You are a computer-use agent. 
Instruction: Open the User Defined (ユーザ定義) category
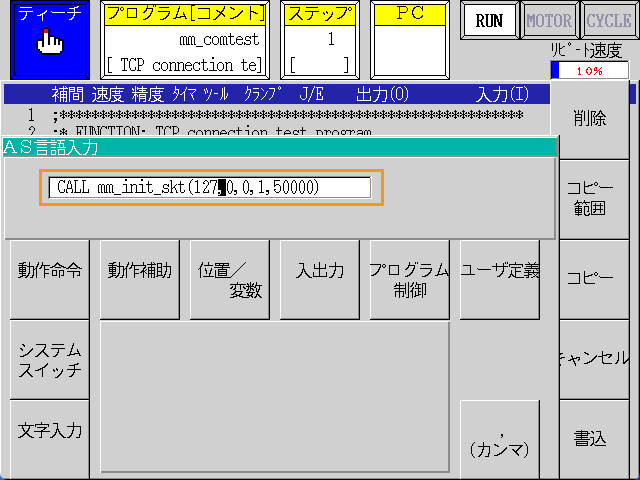[x=500, y=279]
